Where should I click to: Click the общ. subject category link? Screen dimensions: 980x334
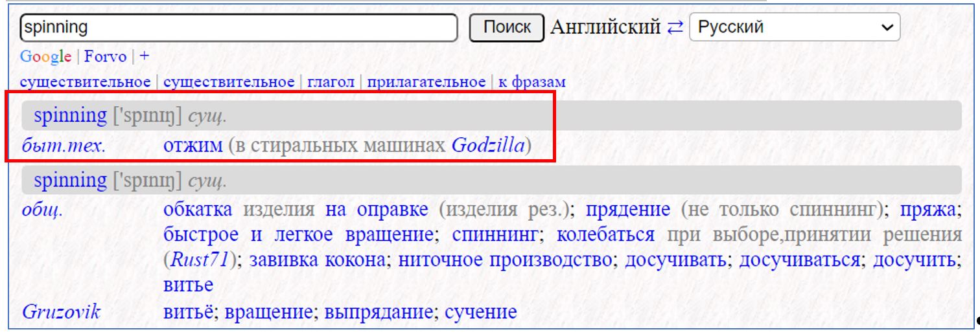(42, 210)
